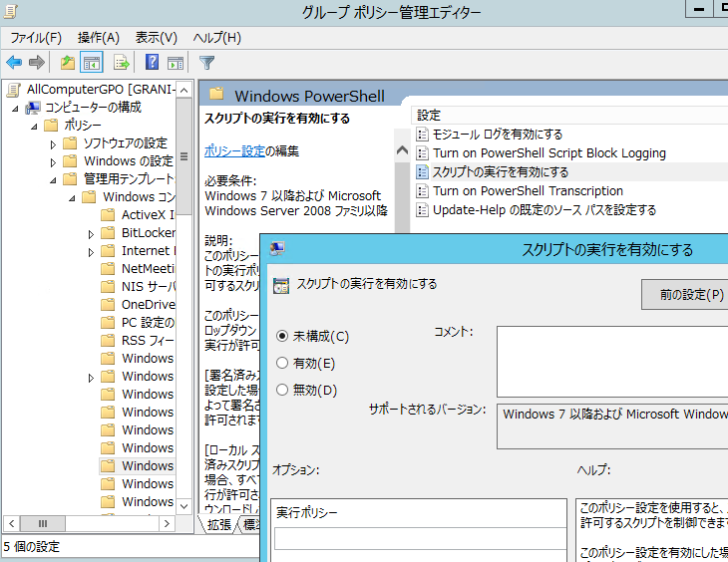Click the gray Forward arrow in toolbar
Image resolution: width=728 pixels, height=562 pixels.
[37, 62]
